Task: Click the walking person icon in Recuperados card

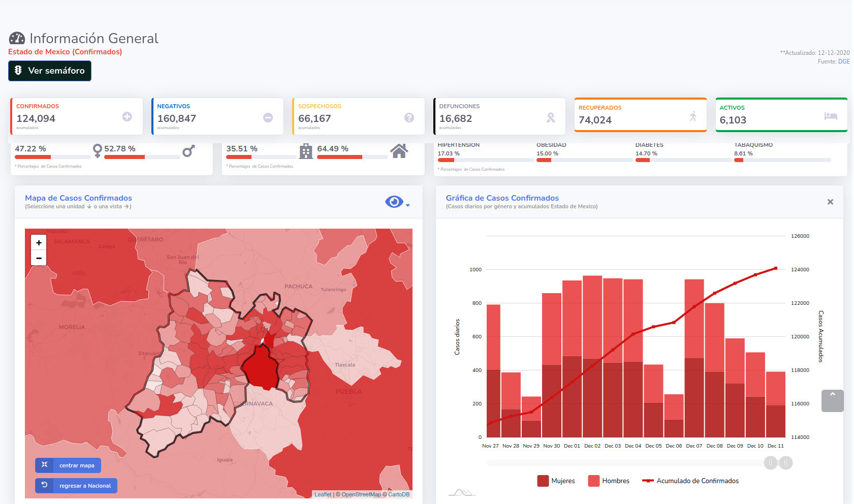Action: 693,116
